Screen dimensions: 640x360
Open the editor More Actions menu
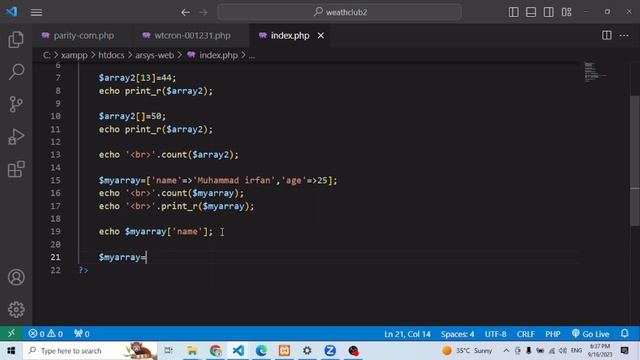click(624, 36)
